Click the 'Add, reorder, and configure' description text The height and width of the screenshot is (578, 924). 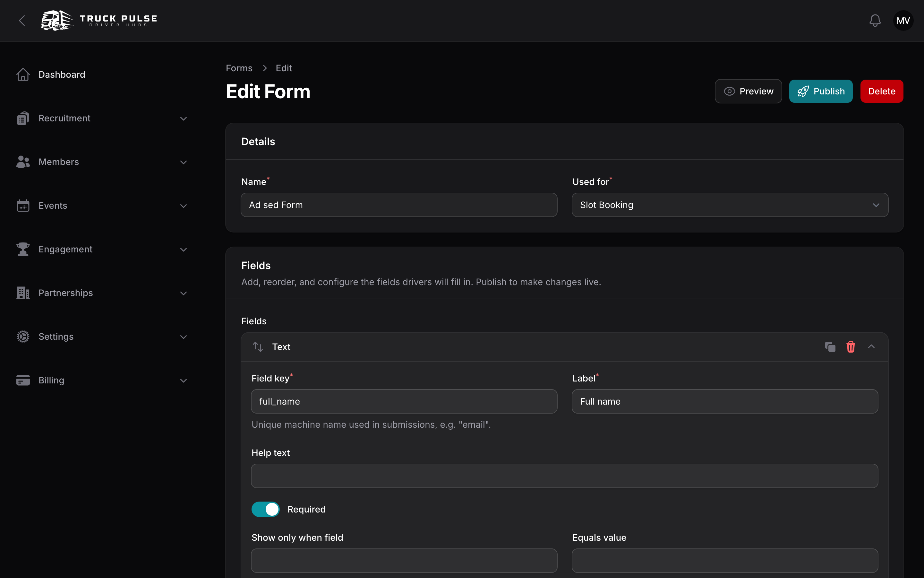tap(421, 282)
